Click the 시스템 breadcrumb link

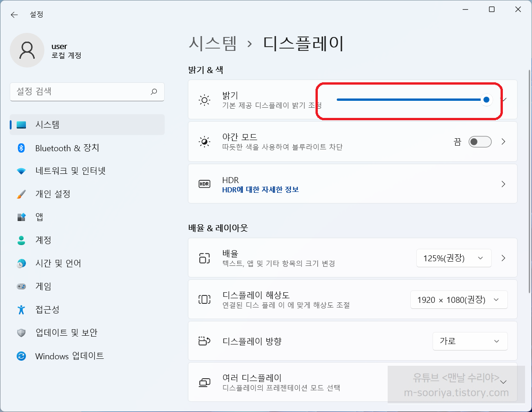coord(213,43)
